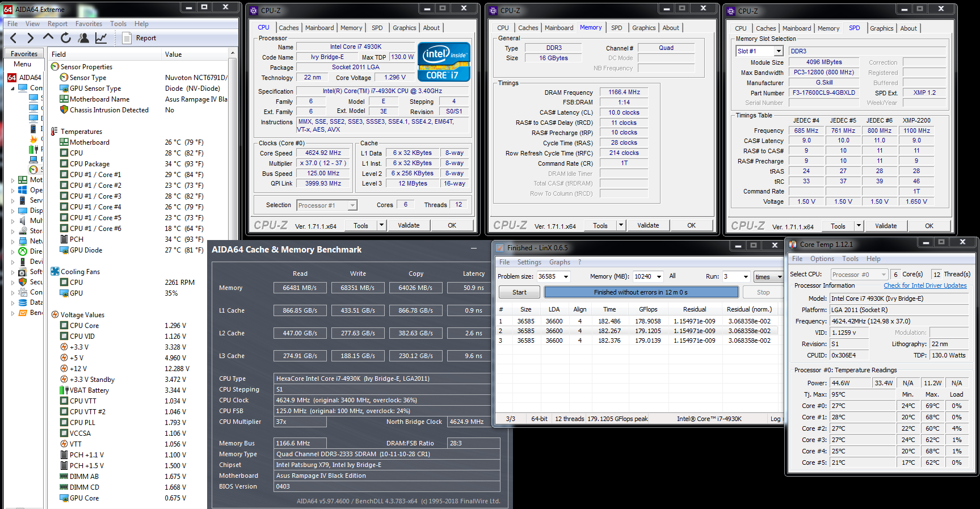Click OK in CPU-Z Memory window
Image resolution: width=980 pixels, height=509 pixels.
(691, 225)
